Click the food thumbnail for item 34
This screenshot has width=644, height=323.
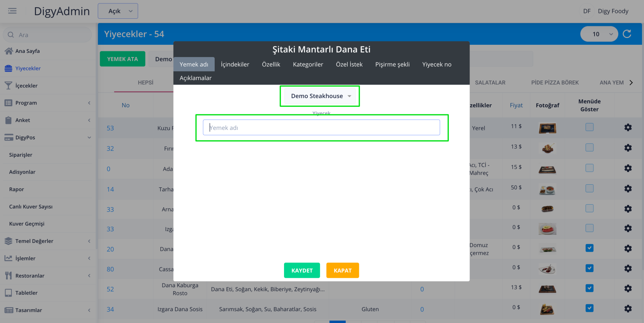click(547, 309)
